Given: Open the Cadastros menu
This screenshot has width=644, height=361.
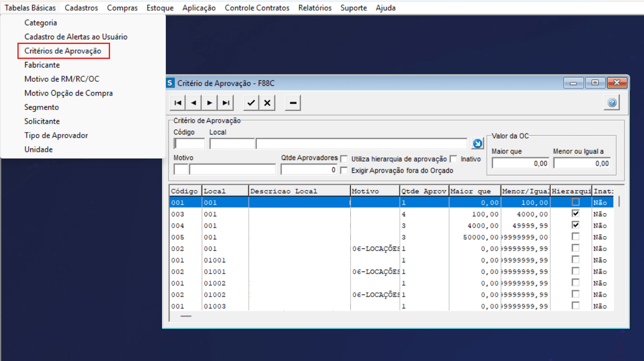Looking at the screenshot, I should [81, 8].
